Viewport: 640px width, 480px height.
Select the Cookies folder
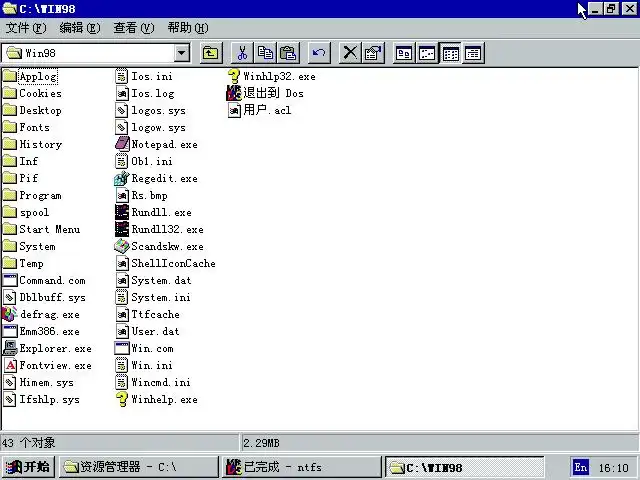[x=32, y=93]
